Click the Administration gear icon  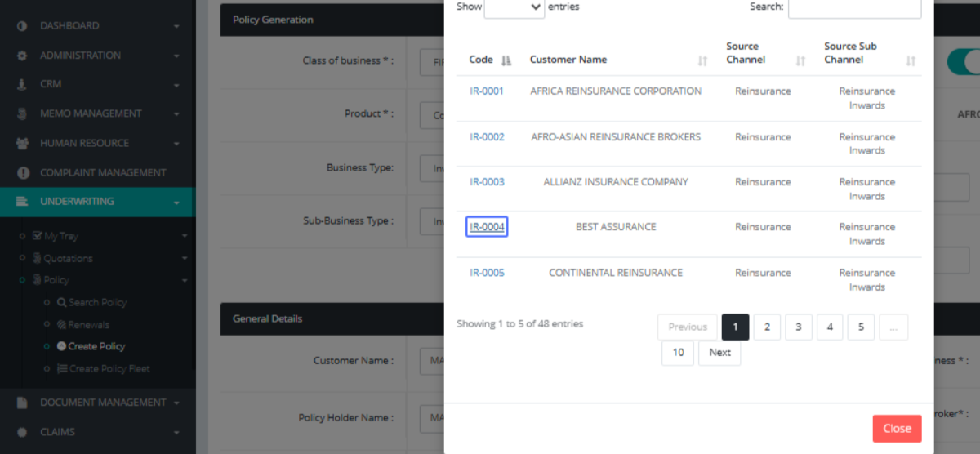[x=22, y=56]
